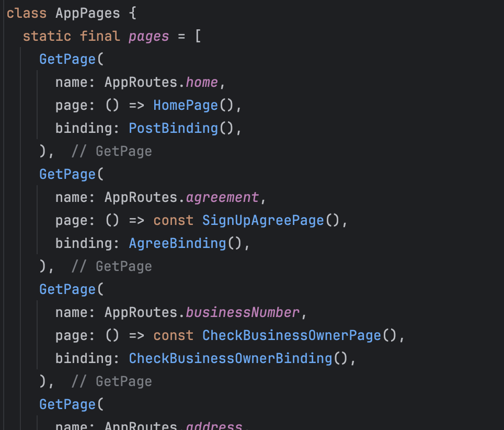Click 'binding' parameter before AgreeBinding

point(84,244)
